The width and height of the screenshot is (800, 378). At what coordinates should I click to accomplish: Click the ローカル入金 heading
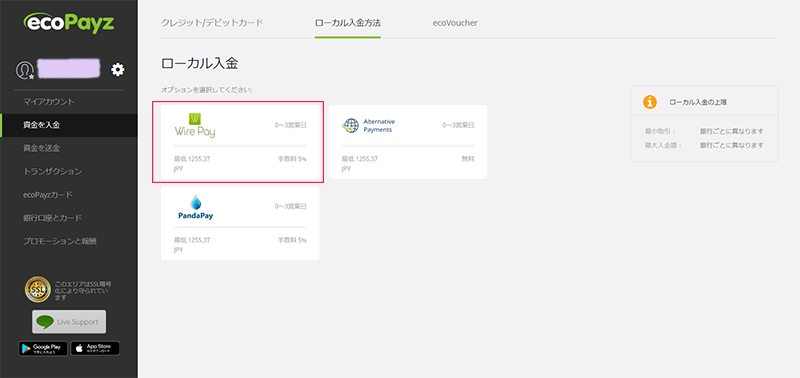coord(199,63)
